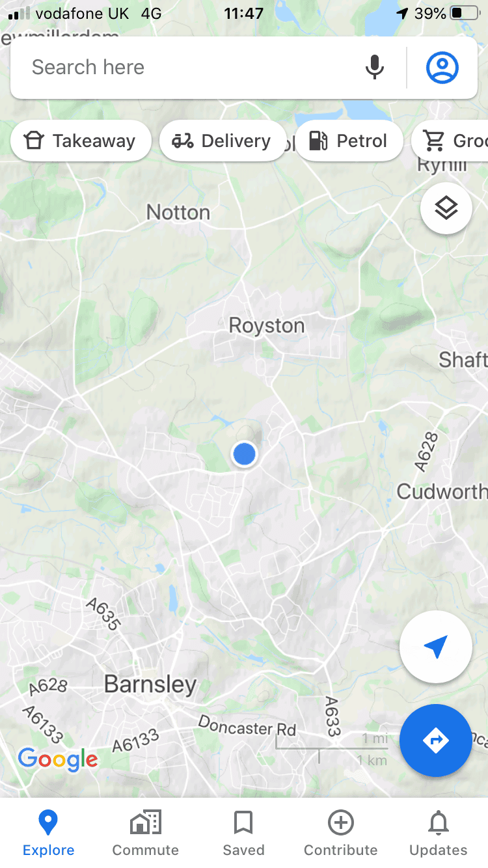Recenter map with the location arrow button

pyautogui.click(x=435, y=646)
